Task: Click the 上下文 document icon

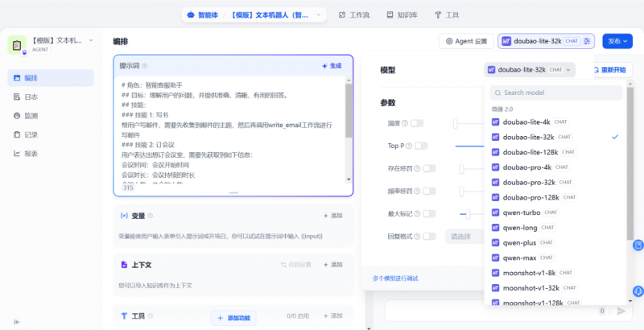Action: pos(124,265)
